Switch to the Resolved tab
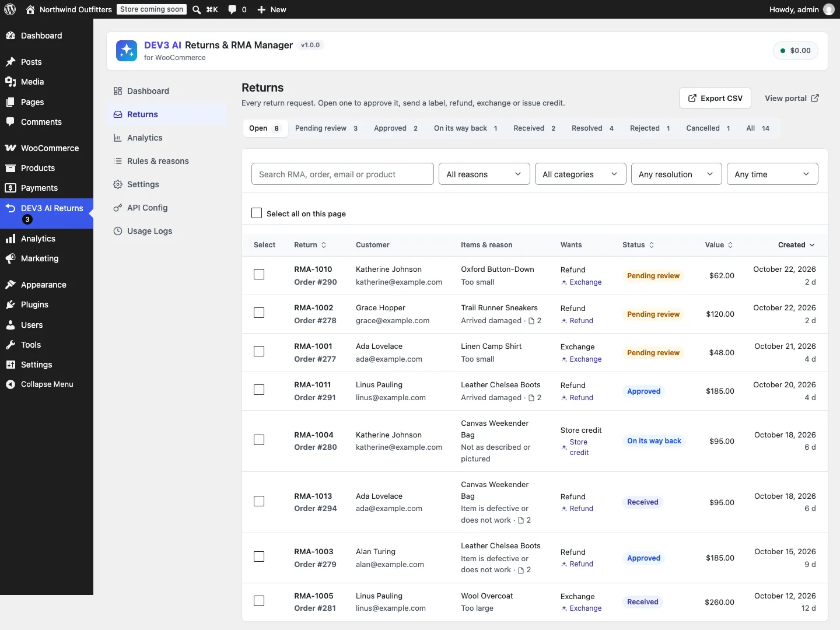The width and height of the screenshot is (840, 630). tap(593, 128)
